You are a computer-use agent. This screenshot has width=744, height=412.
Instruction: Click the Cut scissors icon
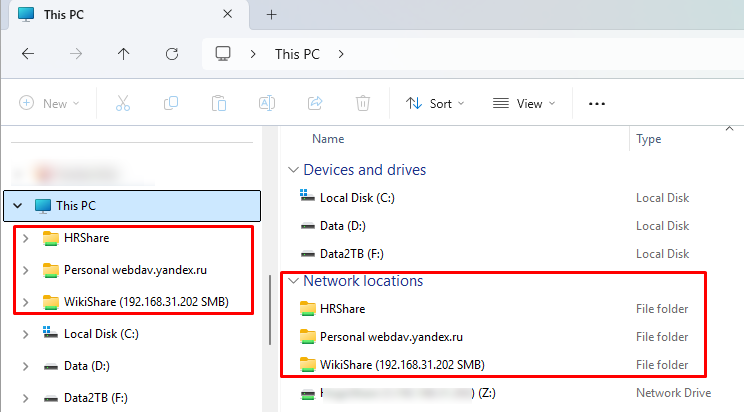point(123,103)
